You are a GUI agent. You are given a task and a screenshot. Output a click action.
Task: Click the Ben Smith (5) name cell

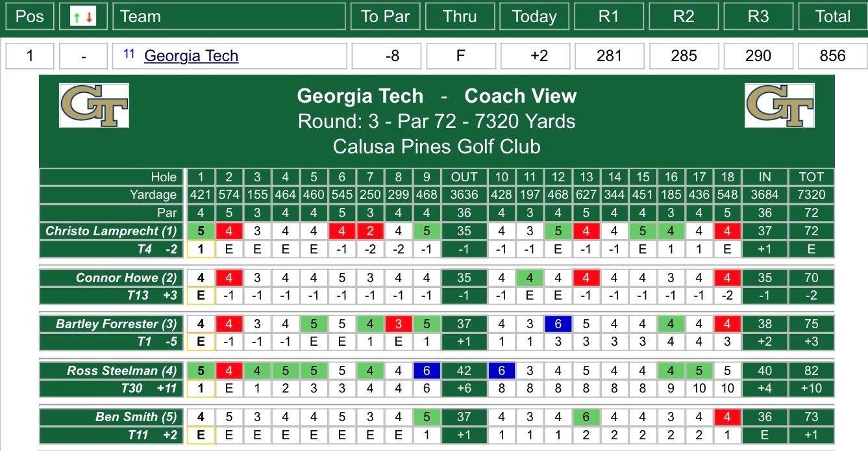112,417
